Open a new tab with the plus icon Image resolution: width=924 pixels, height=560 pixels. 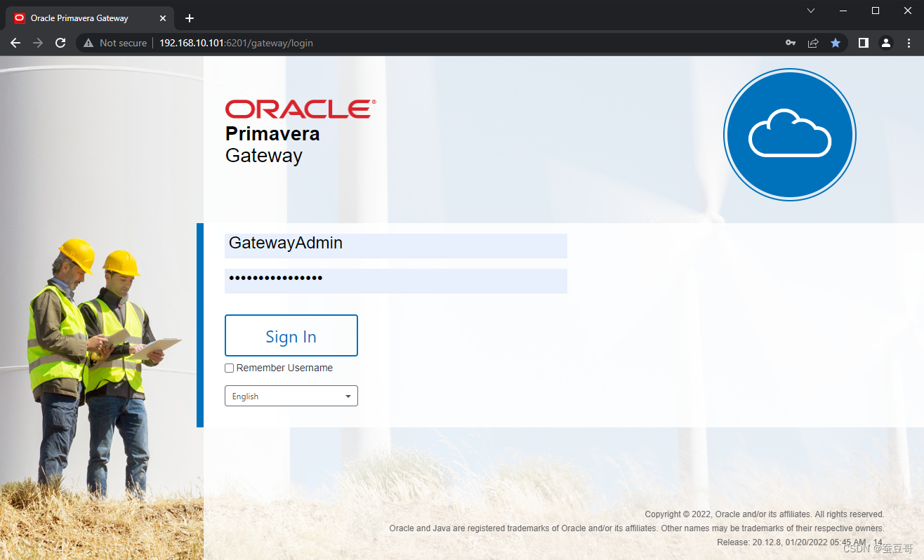point(190,18)
